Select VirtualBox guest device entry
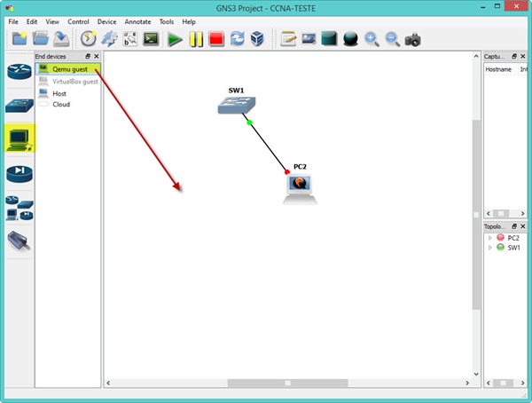Image resolution: width=532 pixels, height=403 pixels. pos(68,82)
